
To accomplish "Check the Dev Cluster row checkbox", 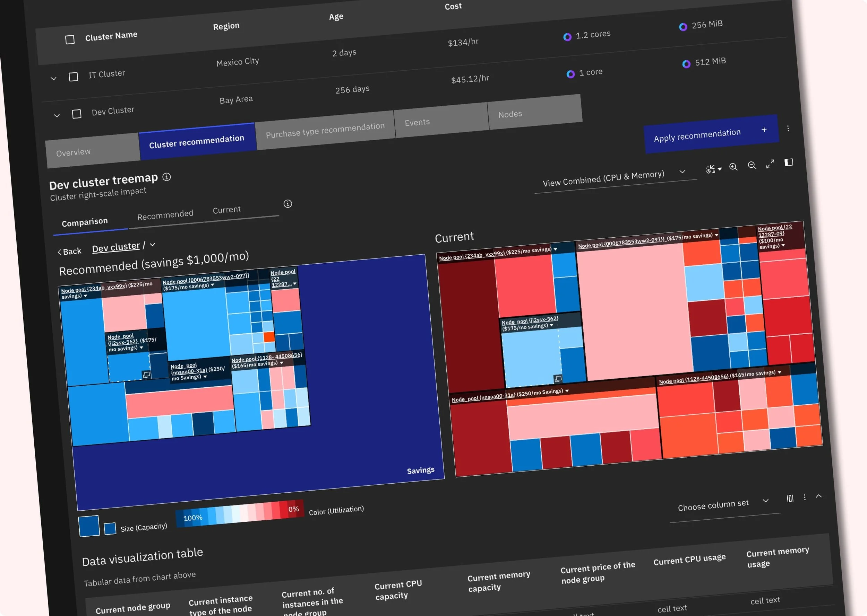I will click(x=77, y=114).
